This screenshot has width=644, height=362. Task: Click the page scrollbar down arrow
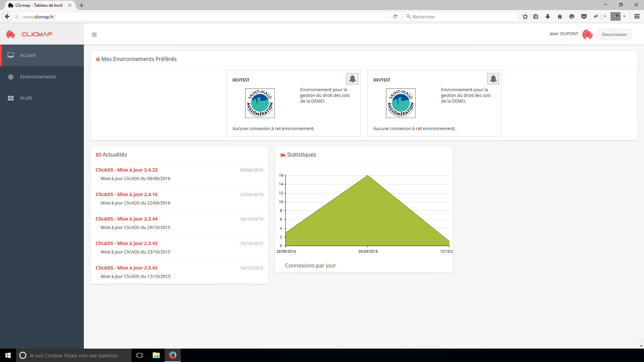click(641, 346)
